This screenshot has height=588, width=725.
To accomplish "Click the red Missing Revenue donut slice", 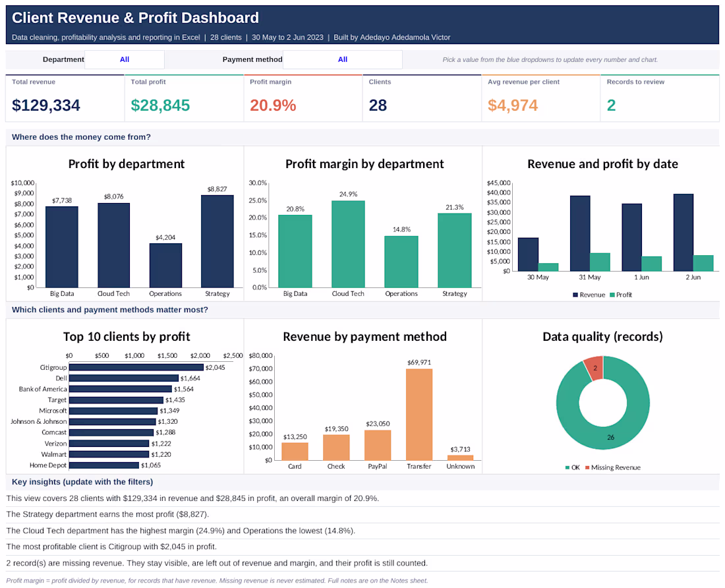I will tap(594, 368).
